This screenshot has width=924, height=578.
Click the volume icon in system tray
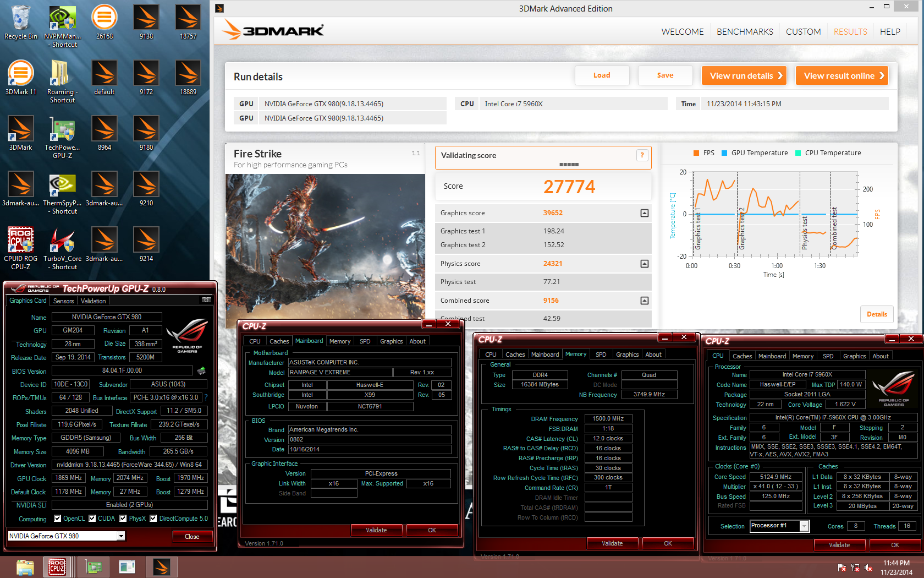[868, 568]
